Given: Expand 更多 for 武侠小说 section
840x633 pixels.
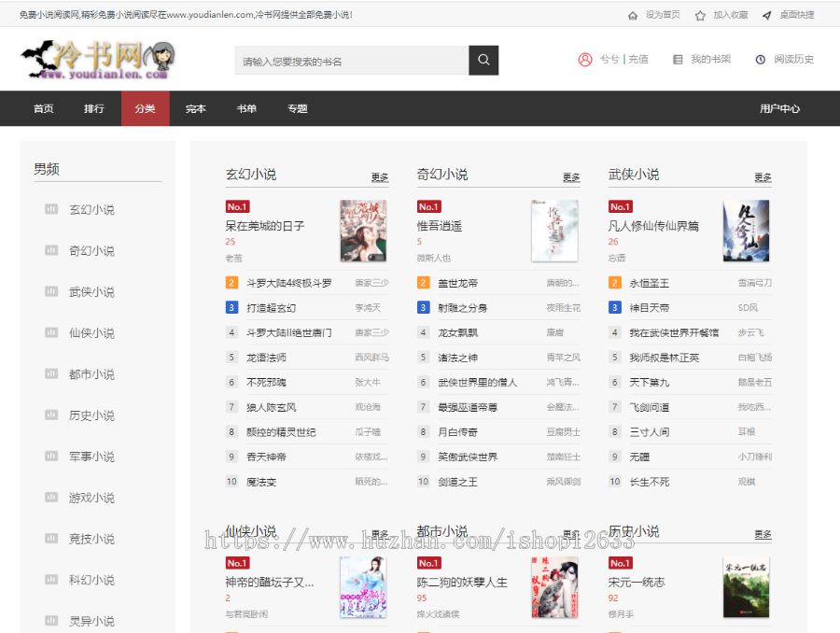Looking at the screenshot, I should (x=763, y=177).
